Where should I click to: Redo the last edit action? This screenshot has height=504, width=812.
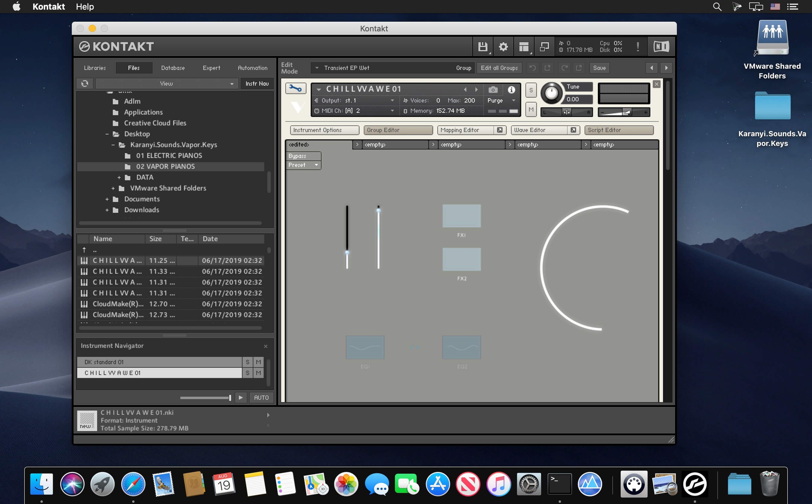point(564,68)
